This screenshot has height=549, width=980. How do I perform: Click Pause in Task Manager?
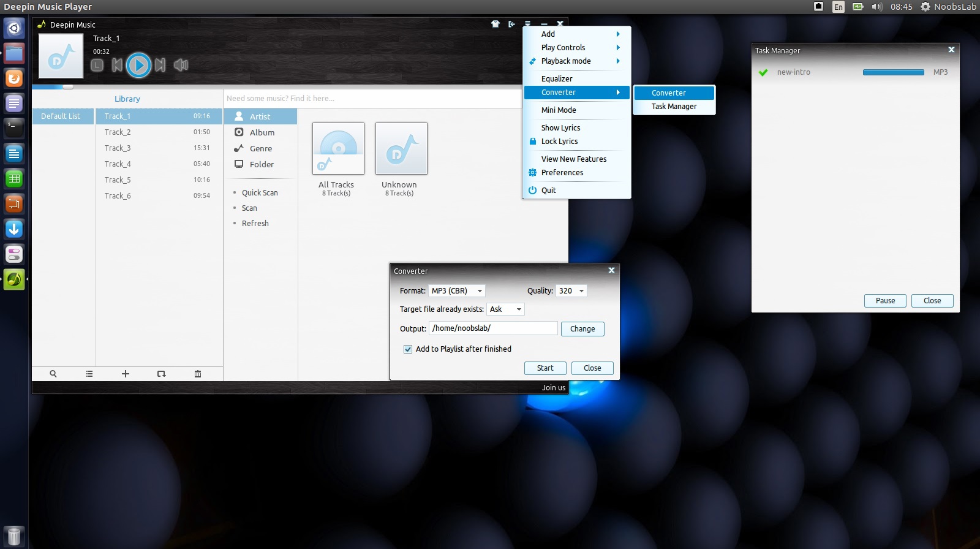coord(885,300)
